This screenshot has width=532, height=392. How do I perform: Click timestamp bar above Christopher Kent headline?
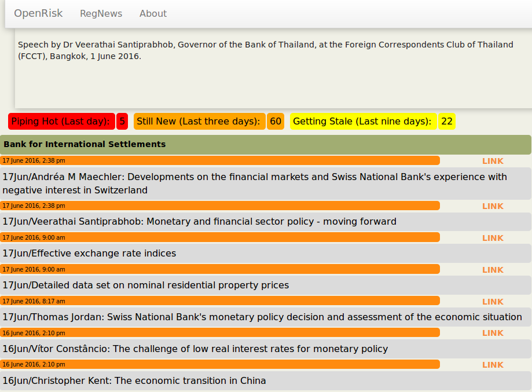(x=220, y=365)
